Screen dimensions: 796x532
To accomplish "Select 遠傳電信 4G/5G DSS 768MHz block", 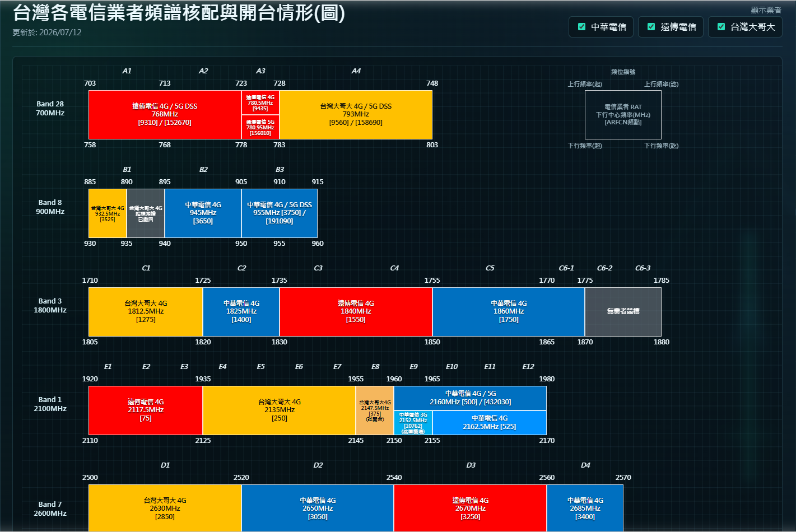I will 165,115.
